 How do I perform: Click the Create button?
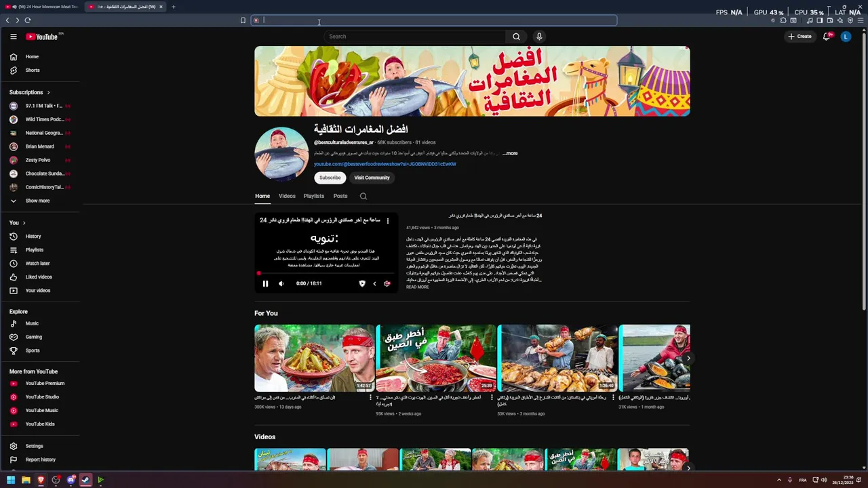coord(800,37)
